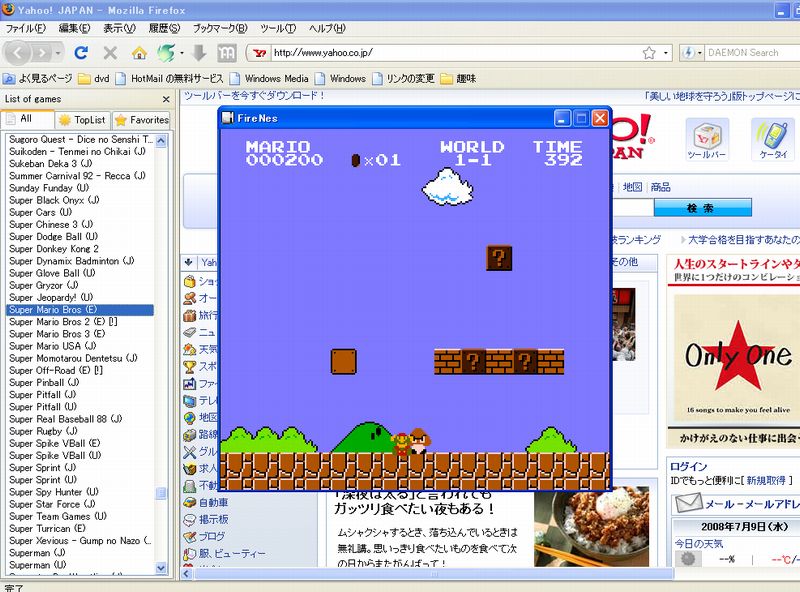Close the List of games sidebar
Image resolution: width=800 pixels, height=592 pixels.
coord(166,99)
